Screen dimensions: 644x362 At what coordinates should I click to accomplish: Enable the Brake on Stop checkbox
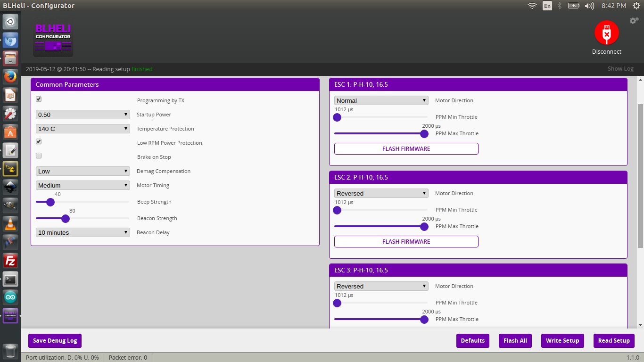point(39,156)
